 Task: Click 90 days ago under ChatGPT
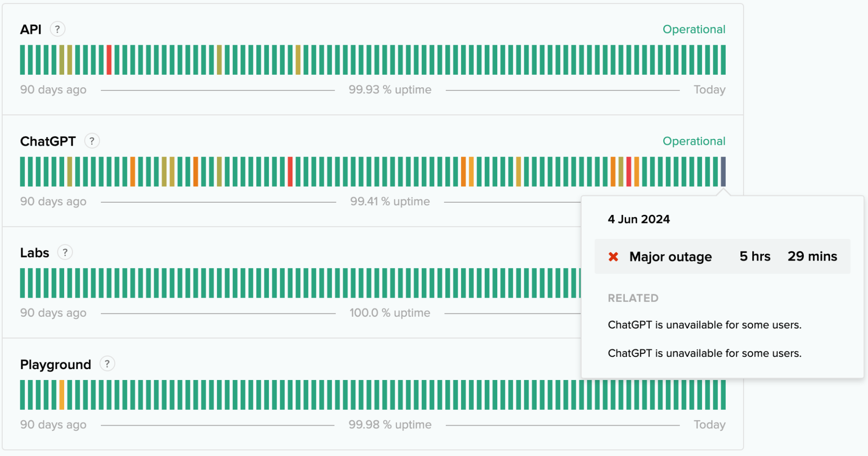click(x=53, y=201)
